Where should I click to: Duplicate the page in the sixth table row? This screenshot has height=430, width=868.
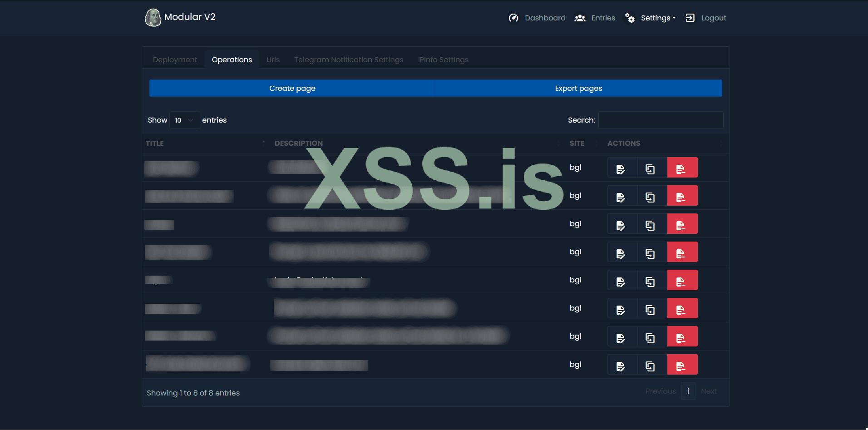652,308
